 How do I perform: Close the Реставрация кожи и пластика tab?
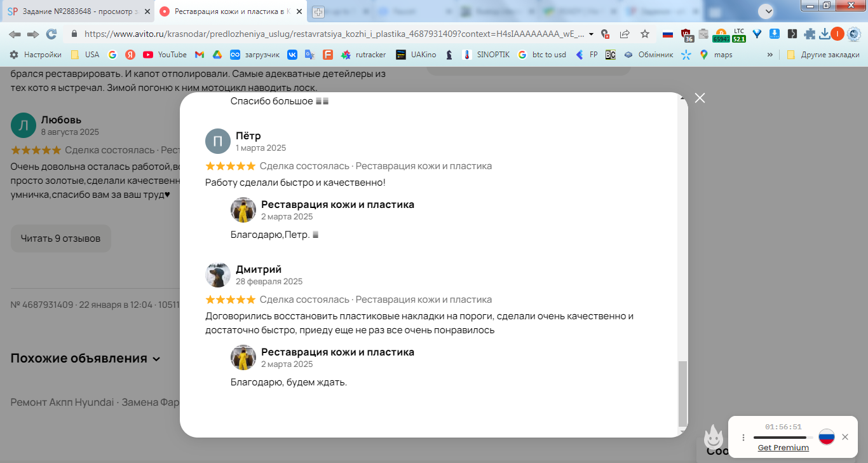[x=298, y=11]
